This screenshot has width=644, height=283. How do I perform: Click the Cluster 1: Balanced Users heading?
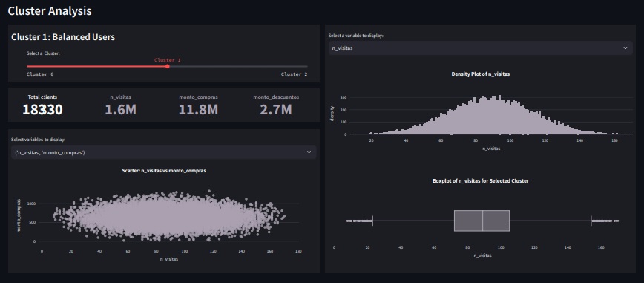63,37
